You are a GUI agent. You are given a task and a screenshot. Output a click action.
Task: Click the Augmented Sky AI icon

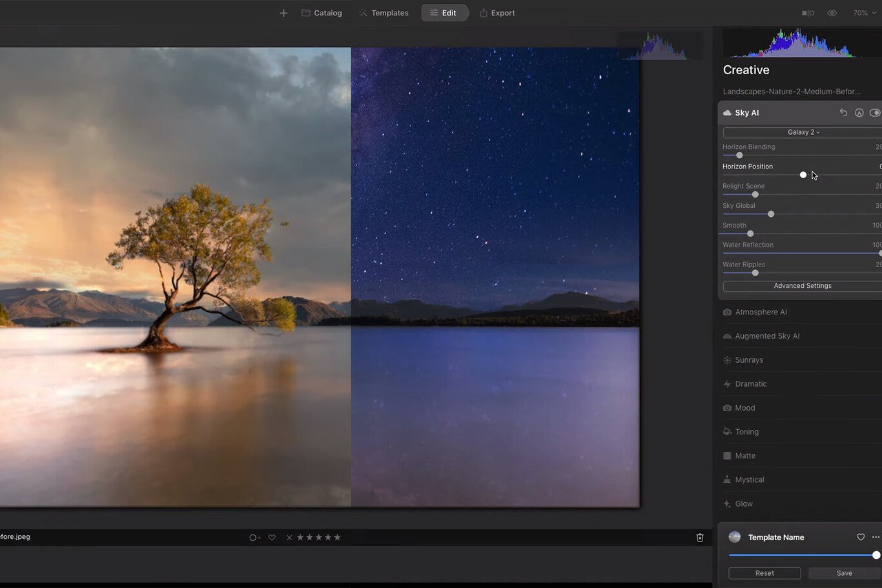727,336
